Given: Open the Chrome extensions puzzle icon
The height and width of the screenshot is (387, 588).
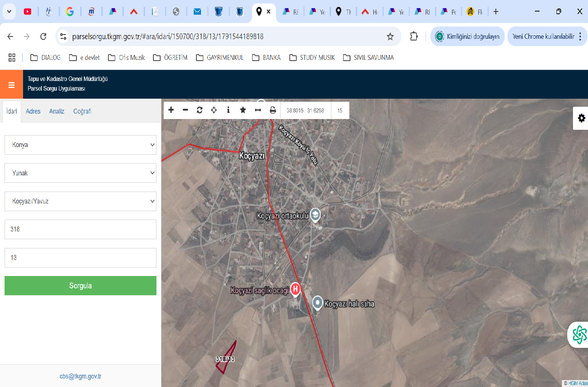Looking at the screenshot, I should click(414, 36).
